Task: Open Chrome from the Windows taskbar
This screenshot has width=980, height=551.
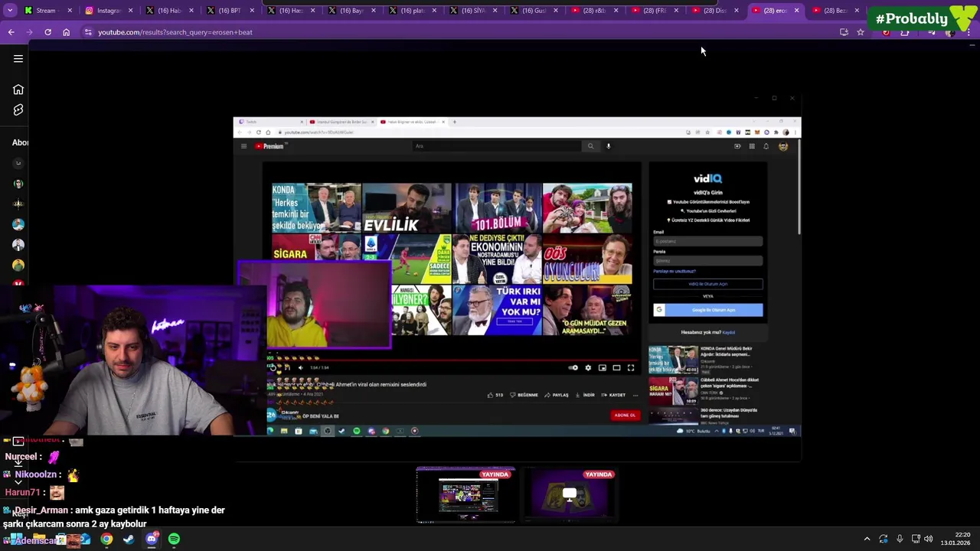Action: coord(106,540)
